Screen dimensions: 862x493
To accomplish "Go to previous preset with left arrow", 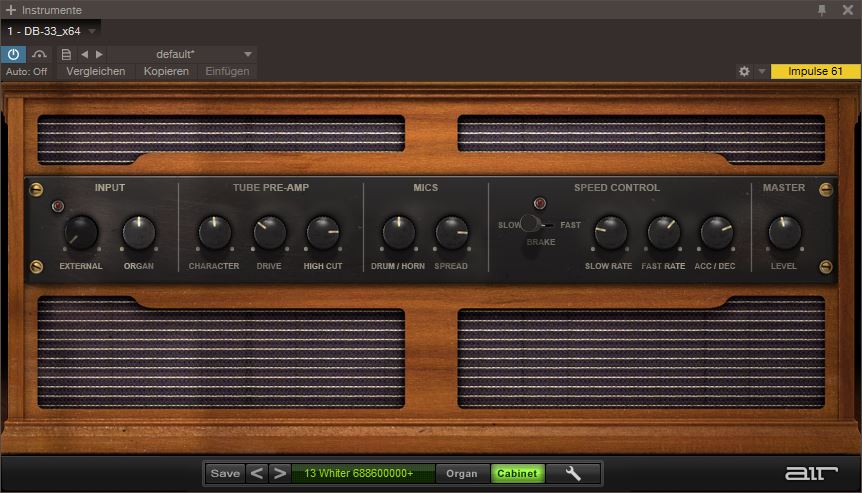I will pos(85,54).
